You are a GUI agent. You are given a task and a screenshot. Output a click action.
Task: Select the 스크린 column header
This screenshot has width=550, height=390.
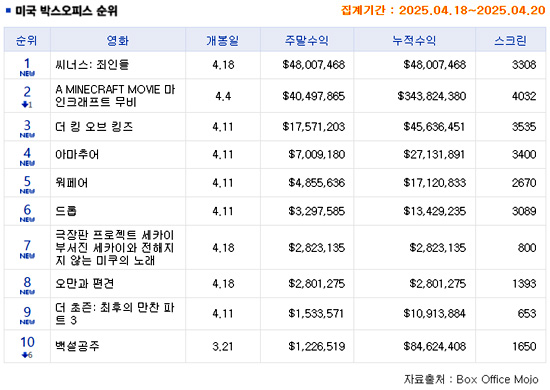(510, 40)
